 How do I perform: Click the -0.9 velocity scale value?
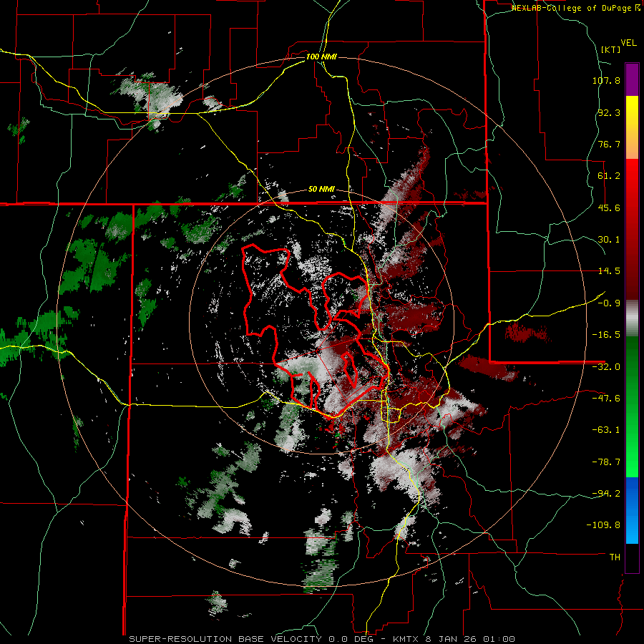pyautogui.click(x=609, y=303)
